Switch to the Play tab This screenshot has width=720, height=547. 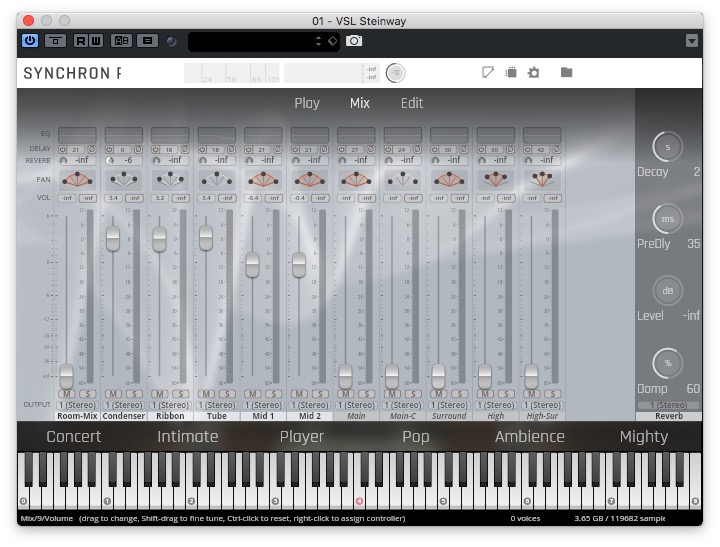pyautogui.click(x=307, y=103)
